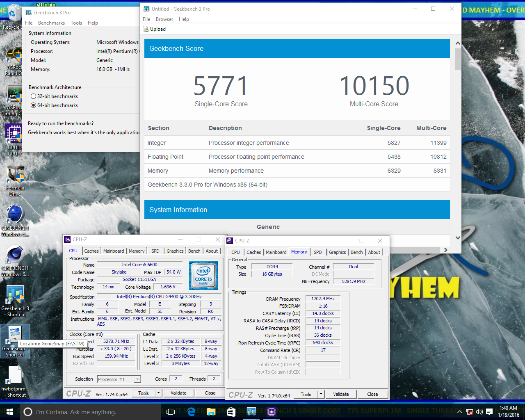Open GenieSnap shortcut on desktop
Screen dimensions: 525x420
(15, 341)
